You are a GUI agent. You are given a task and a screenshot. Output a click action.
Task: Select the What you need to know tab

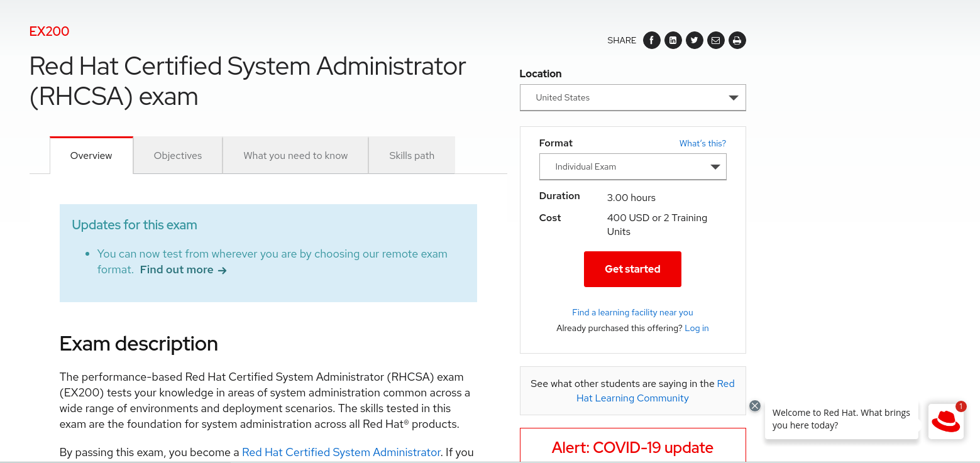[x=295, y=155]
